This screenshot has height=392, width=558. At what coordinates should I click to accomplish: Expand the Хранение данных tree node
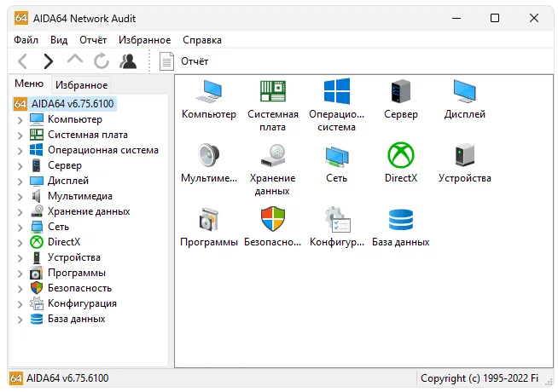20,212
